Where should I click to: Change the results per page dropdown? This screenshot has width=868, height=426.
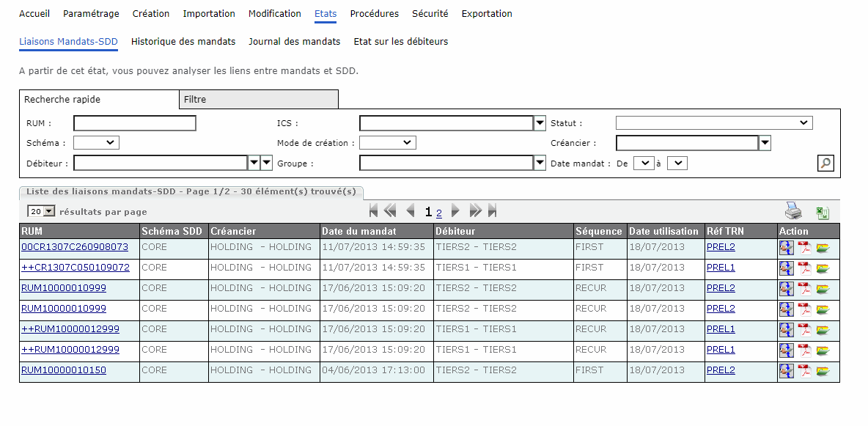[42, 211]
